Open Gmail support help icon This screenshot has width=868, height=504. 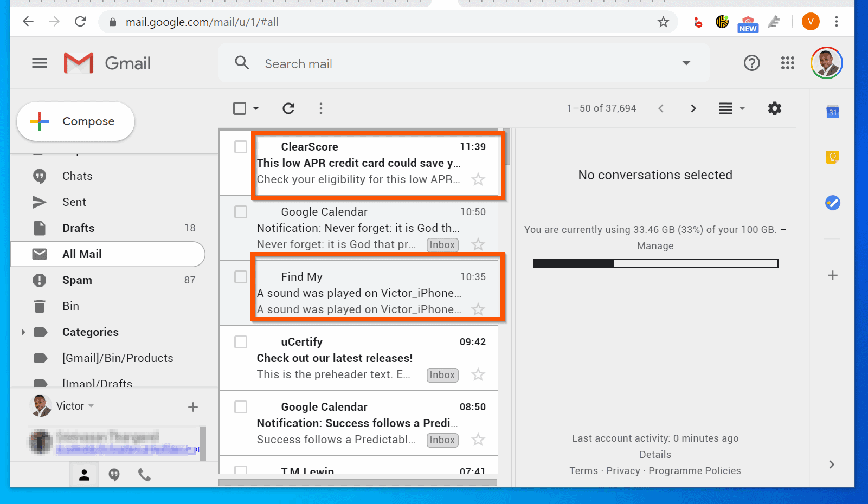tap(751, 63)
